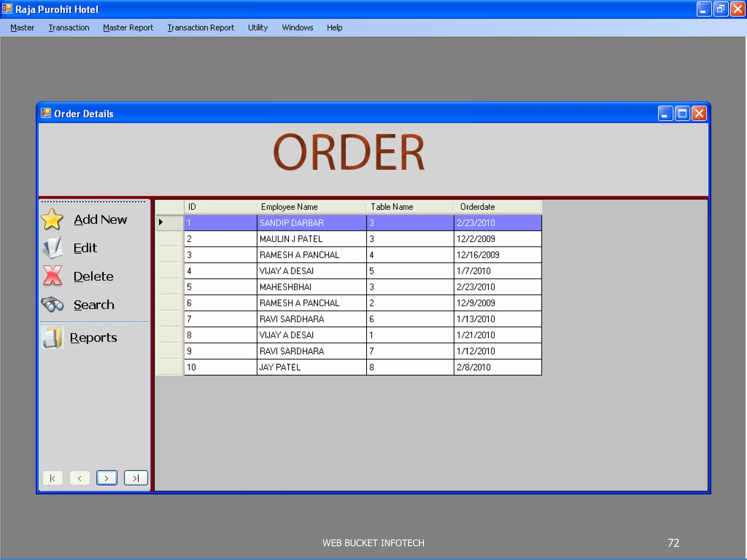Jump to the last record
Image resolution: width=747 pixels, height=560 pixels.
(136, 478)
